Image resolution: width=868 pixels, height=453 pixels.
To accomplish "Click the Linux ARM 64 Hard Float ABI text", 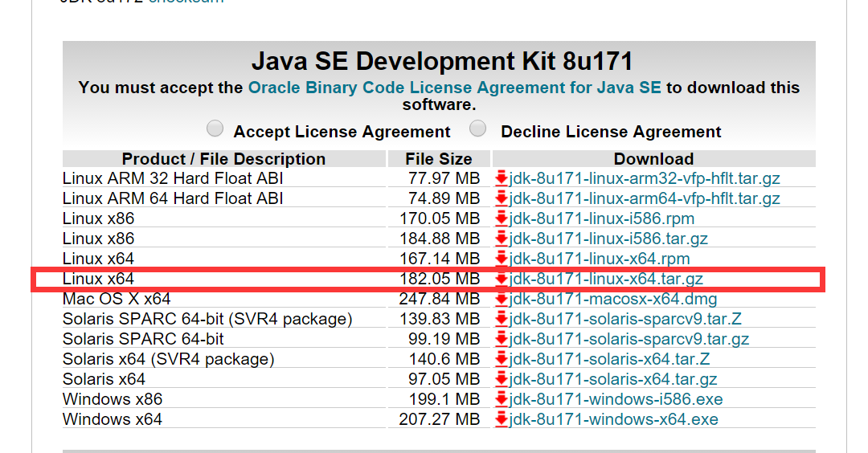I will pos(173,198).
